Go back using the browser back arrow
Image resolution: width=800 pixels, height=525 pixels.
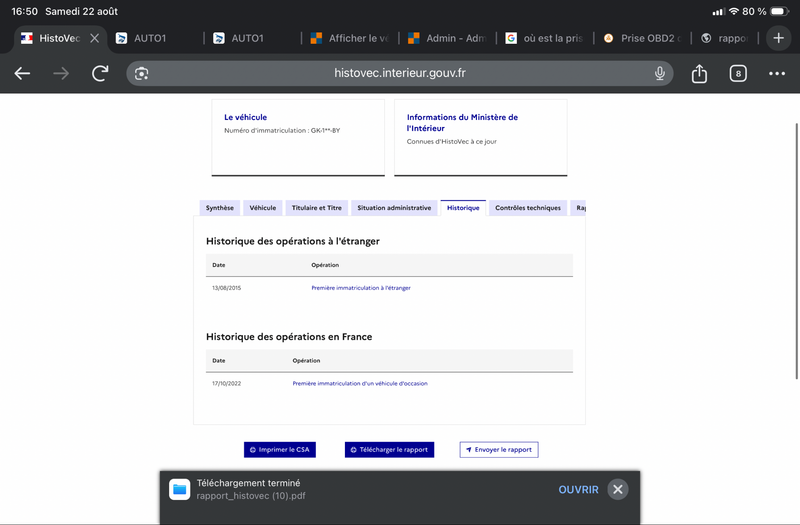pos(22,73)
